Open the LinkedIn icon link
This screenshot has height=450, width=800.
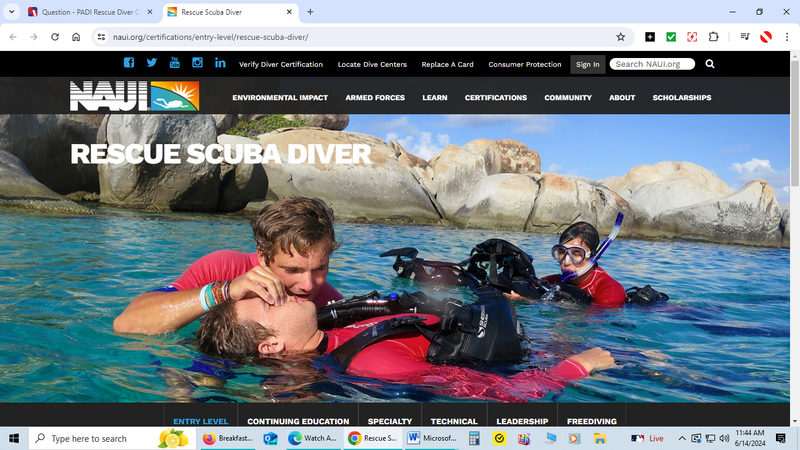tap(220, 63)
